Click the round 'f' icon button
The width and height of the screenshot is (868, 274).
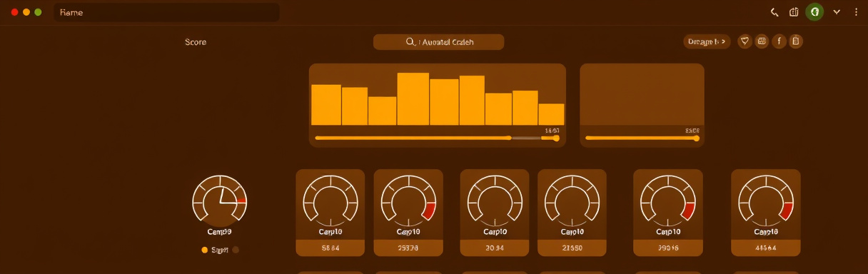(779, 41)
